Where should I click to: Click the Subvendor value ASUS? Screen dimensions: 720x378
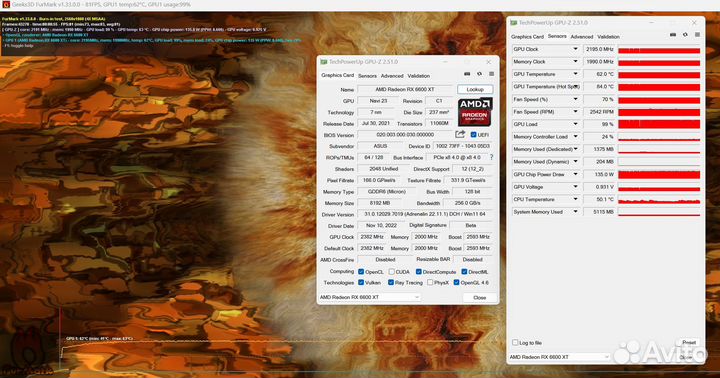[x=380, y=146]
